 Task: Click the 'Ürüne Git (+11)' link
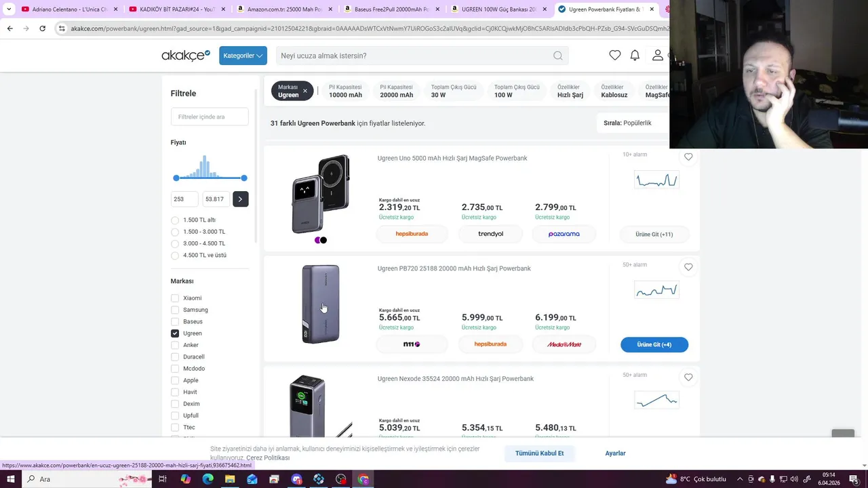point(654,235)
